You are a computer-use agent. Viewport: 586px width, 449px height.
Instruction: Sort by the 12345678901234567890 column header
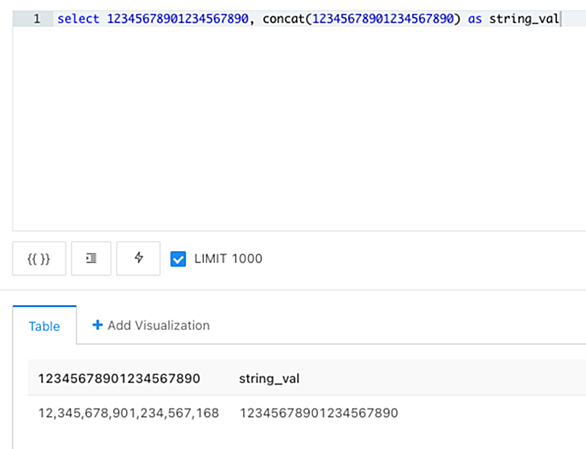[119, 378]
